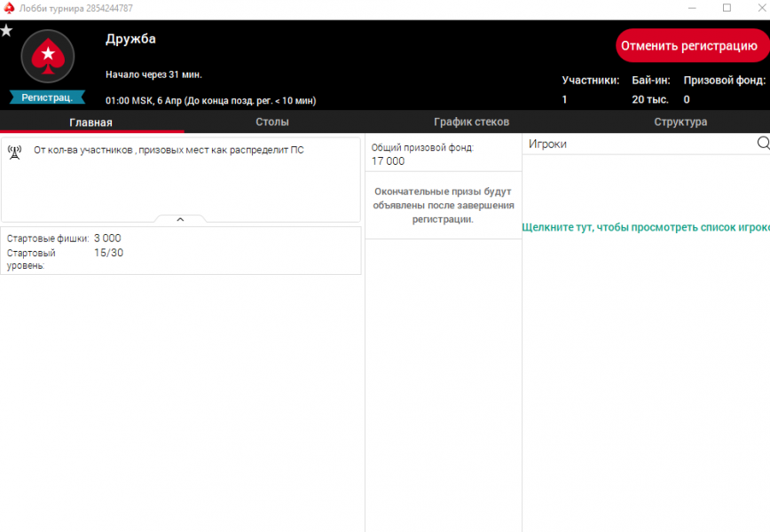This screenshot has width=770, height=532.
Task: Open the Структура tab
Action: pyautogui.click(x=680, y=122)
